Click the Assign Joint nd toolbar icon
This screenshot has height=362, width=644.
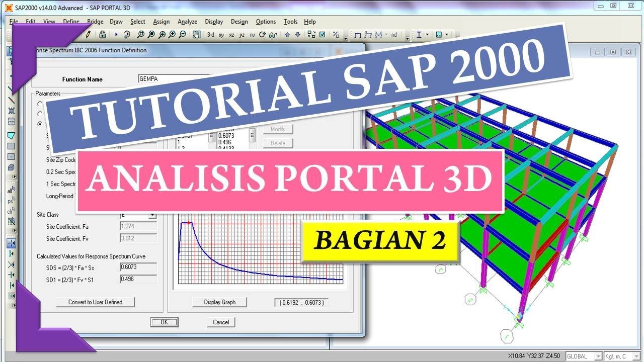point(393,35)
